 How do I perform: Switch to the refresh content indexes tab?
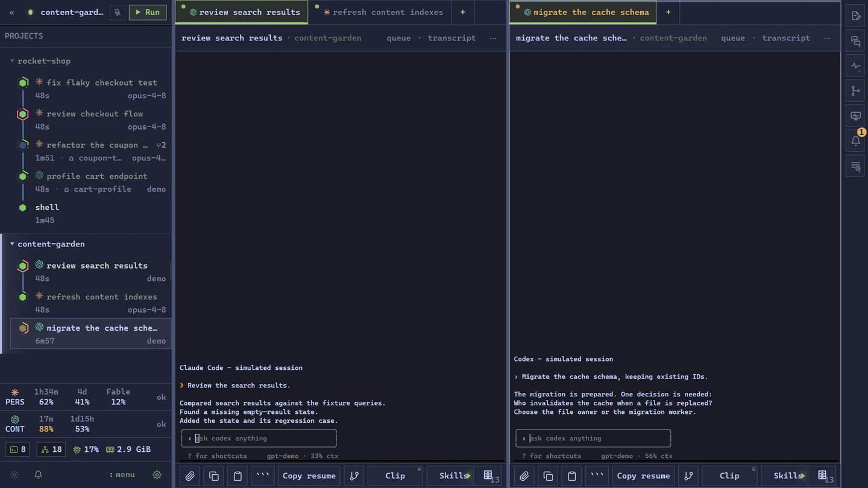point(382,12)
